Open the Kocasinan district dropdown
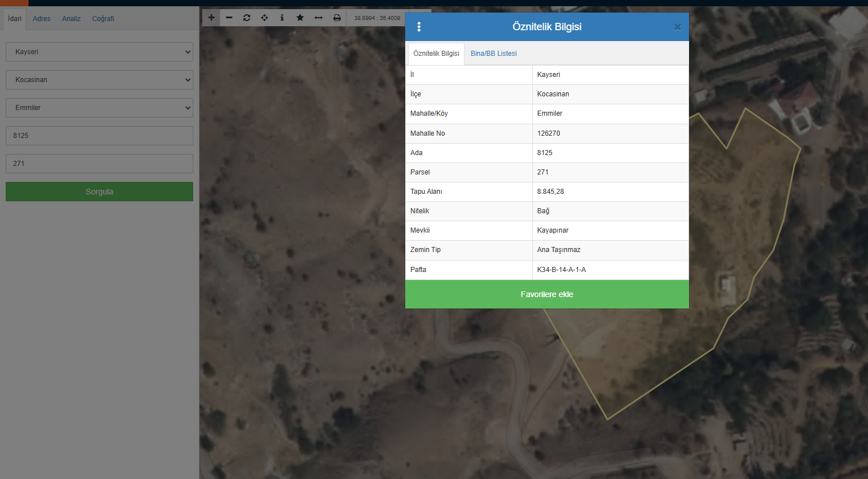This screenshot has height=479, width=868. click(99, 80)
